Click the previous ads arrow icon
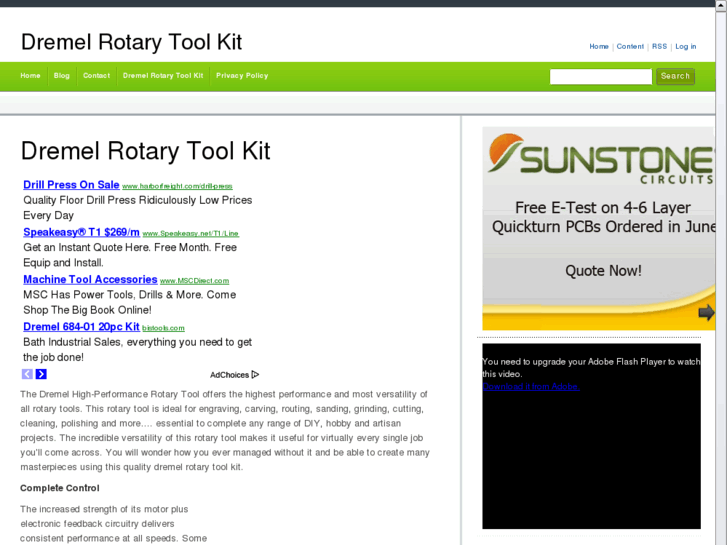 27,374
